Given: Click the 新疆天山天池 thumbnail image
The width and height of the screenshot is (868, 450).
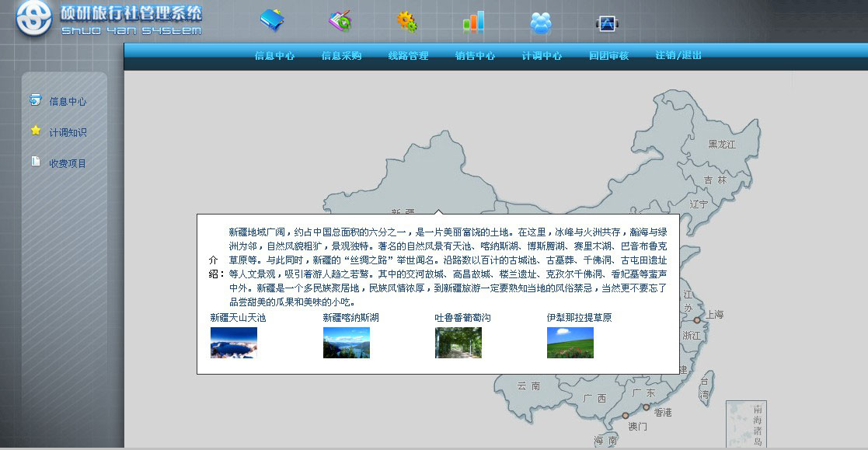Looking at the screenshot, I should pos(234,343).
